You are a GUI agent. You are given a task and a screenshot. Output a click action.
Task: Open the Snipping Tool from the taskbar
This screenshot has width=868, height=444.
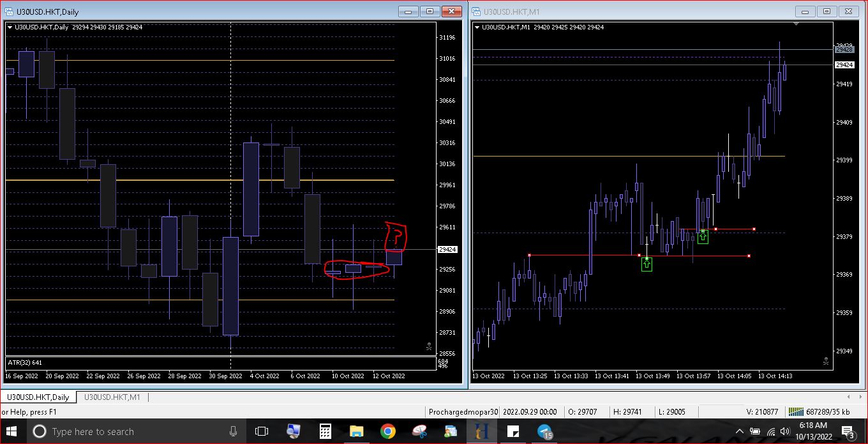pyautogui.click(x=419, y=431)
